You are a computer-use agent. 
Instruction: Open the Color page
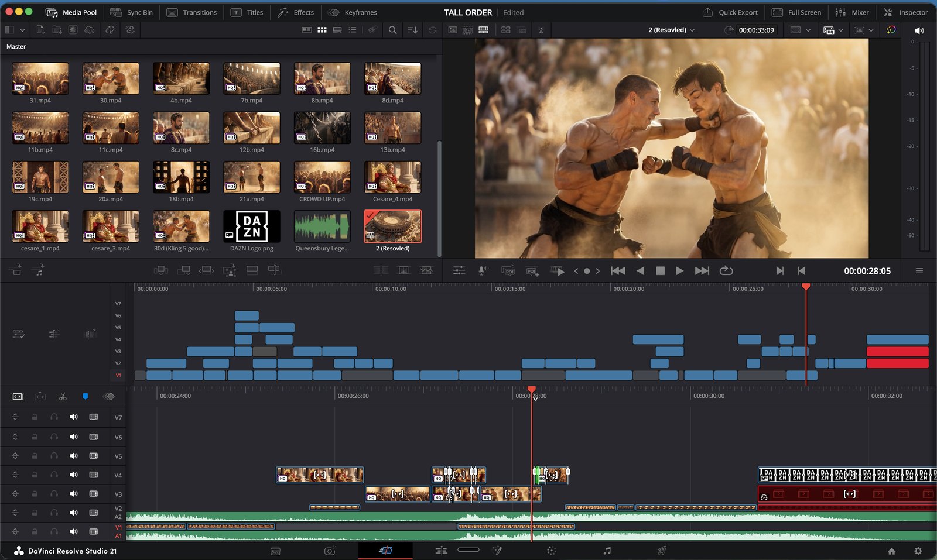551,551
